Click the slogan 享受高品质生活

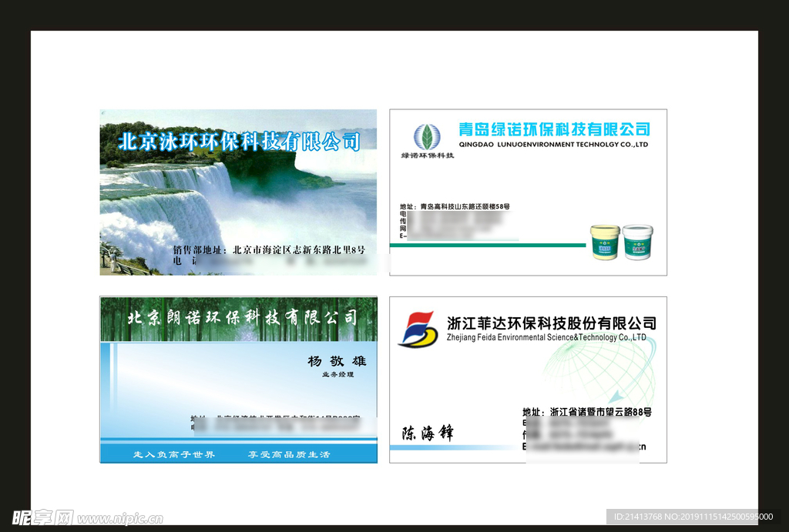(289, 454)
